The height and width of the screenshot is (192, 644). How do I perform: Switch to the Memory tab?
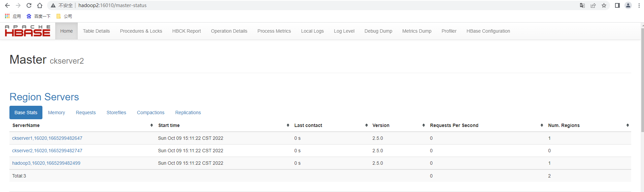coord(57,113)
